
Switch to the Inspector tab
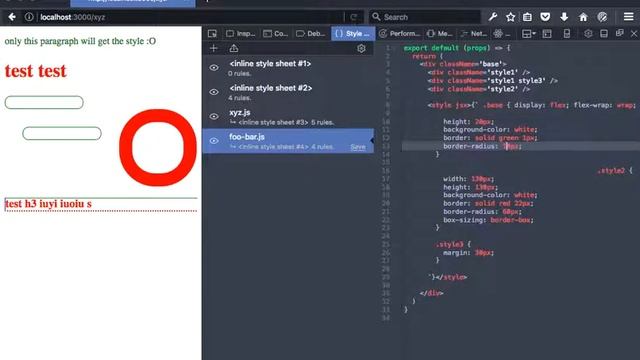coord(241,33)
